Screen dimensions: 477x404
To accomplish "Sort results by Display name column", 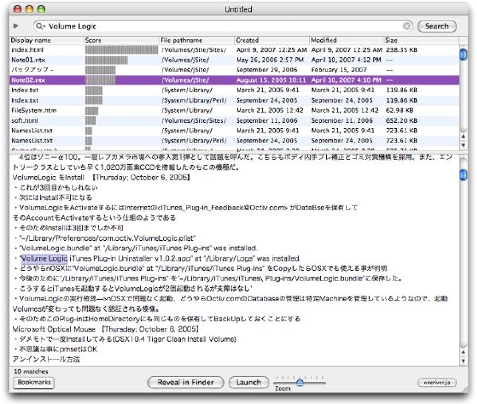I will coord(47,40).
